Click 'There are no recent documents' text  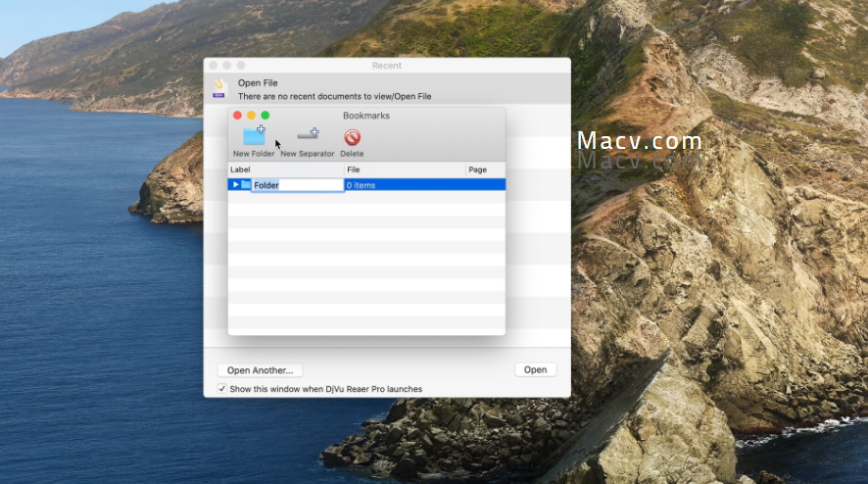coord(334,96)
